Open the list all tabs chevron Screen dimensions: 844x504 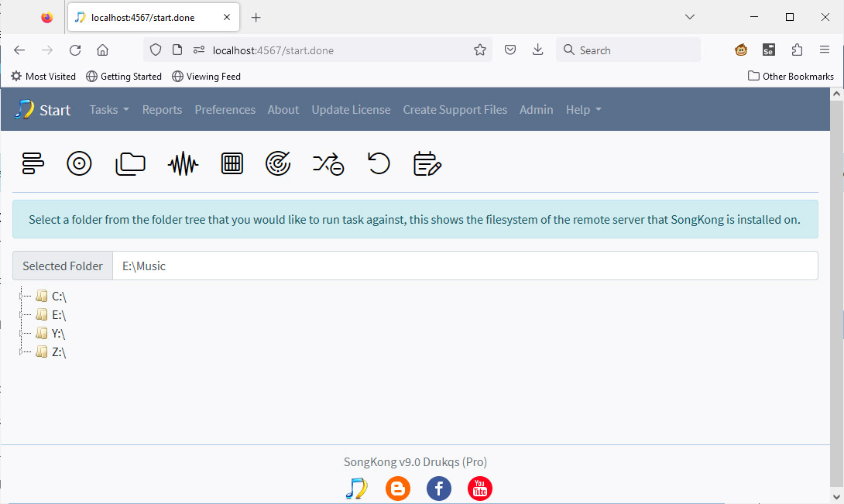pyautogui.click(x=689, y=17)
